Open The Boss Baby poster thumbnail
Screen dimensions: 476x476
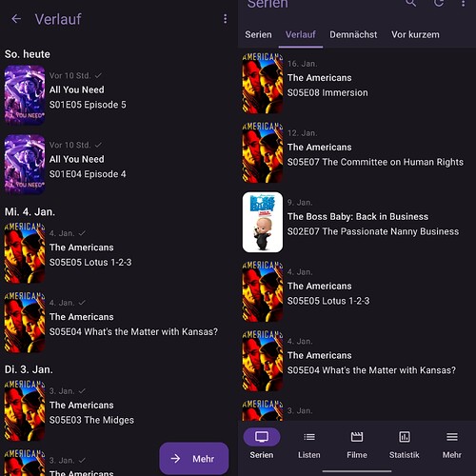[x=263, y=222]
